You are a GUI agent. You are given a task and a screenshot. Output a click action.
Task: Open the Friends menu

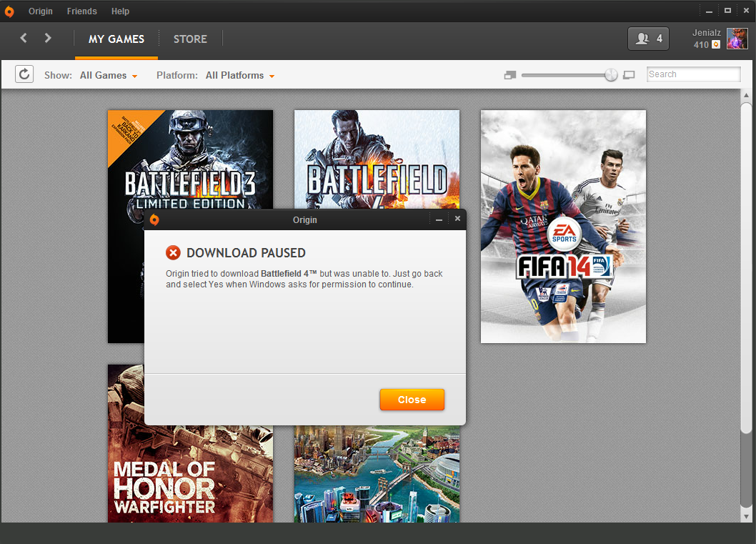82,11
